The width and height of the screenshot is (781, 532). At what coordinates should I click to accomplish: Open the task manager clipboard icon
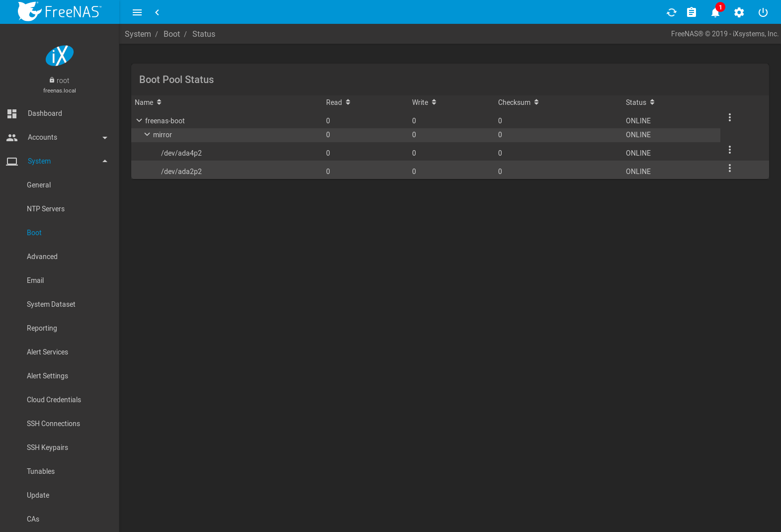pos(691,12)
